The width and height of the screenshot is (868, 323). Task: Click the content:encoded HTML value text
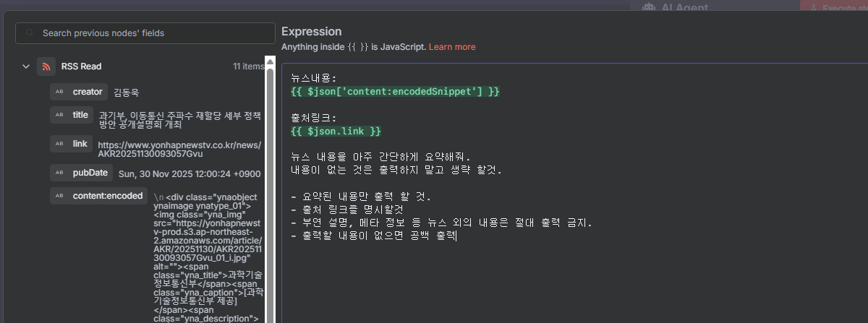coord(208,257)
